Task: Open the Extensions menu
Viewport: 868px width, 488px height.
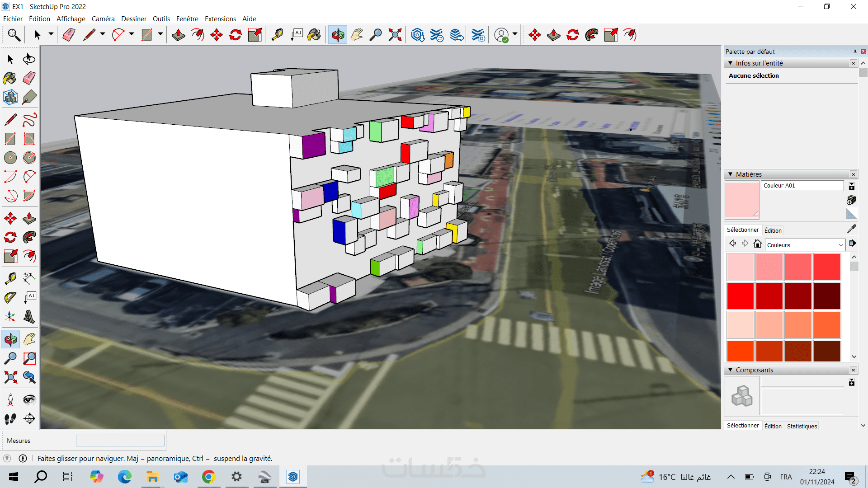Action: click(220, 19)
